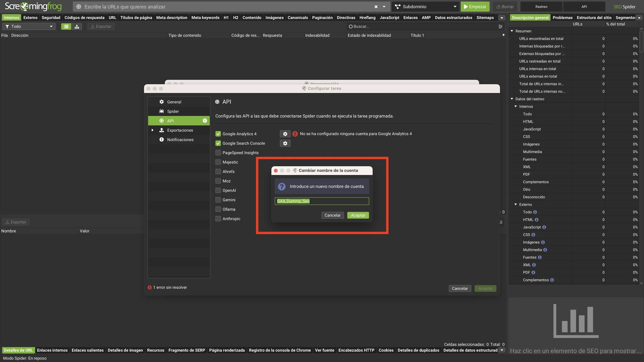Click the bar chart placeholder graphic
The width and height of the screenshot is (644, 362).
pyautogui.click(x=576, y=321)
